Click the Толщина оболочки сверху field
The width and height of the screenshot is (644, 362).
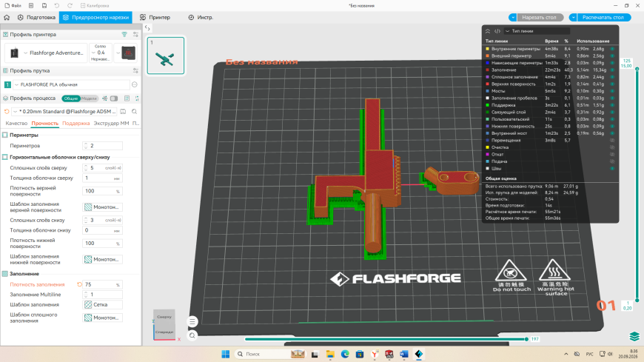102,178
